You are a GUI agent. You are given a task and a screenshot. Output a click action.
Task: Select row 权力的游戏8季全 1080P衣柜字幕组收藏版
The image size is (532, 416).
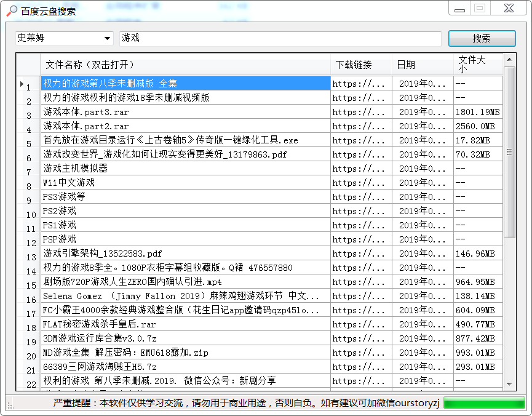pyautogui.click(x=186, y=267)
